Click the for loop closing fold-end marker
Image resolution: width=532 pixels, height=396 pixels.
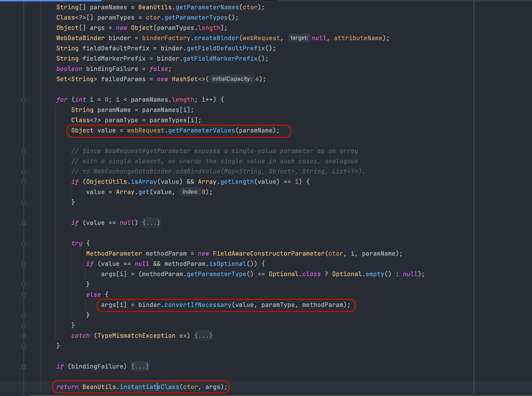click(24, 346)
